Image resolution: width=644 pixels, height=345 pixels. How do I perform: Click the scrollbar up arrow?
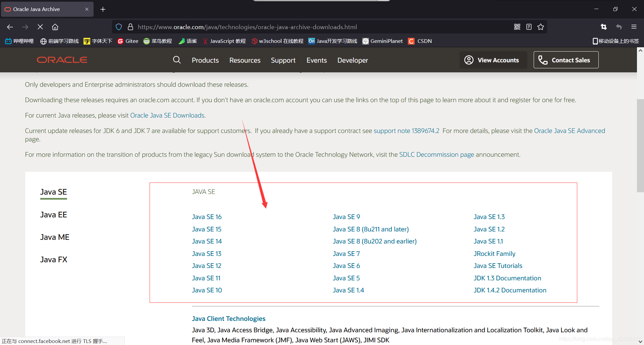(640, 51)
